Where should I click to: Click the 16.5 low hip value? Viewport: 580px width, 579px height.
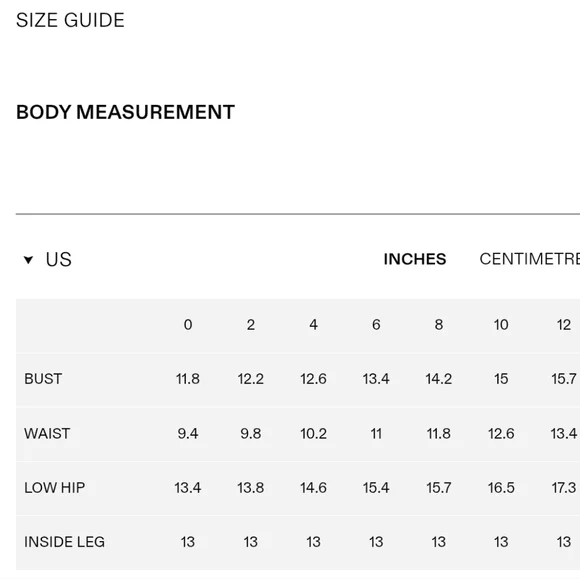(501, 488)
